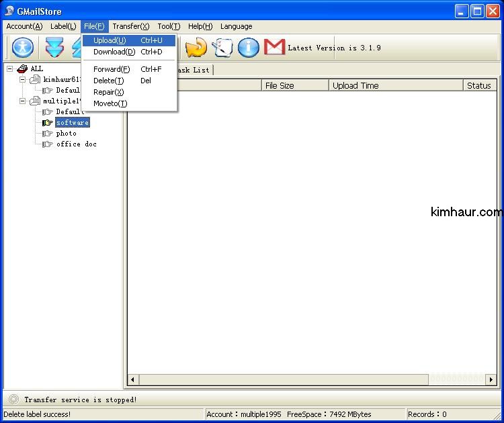
Task: Collapse the ALL root tree node
Action: tap(10, 68)
